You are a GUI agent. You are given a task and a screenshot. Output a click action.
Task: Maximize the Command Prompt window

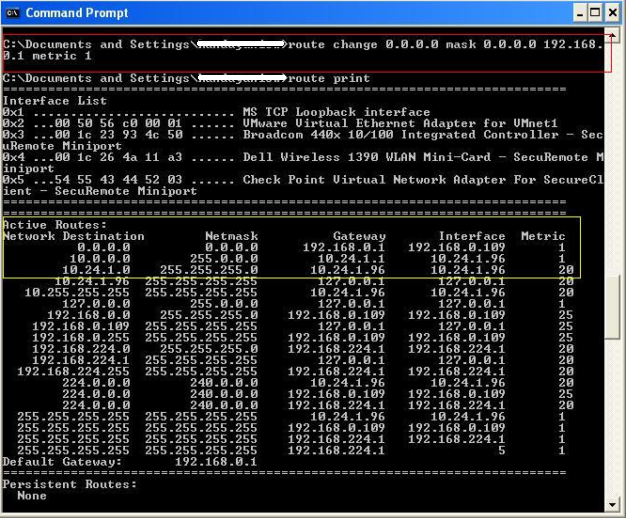599,13
